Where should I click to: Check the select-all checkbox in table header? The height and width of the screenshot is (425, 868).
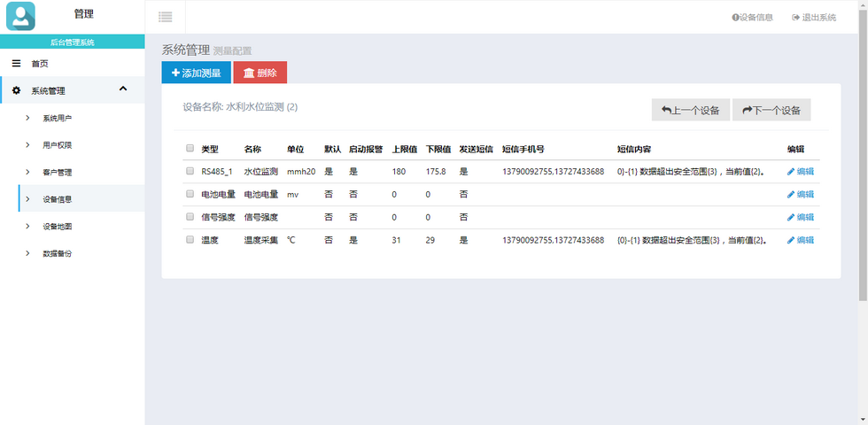(190, 149)
